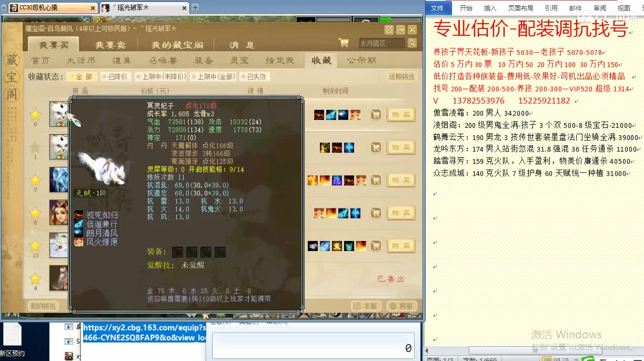Open Word 插入 ribbon tab
Viewport: 644px width, 361px height.
click(x=490, y=8)
